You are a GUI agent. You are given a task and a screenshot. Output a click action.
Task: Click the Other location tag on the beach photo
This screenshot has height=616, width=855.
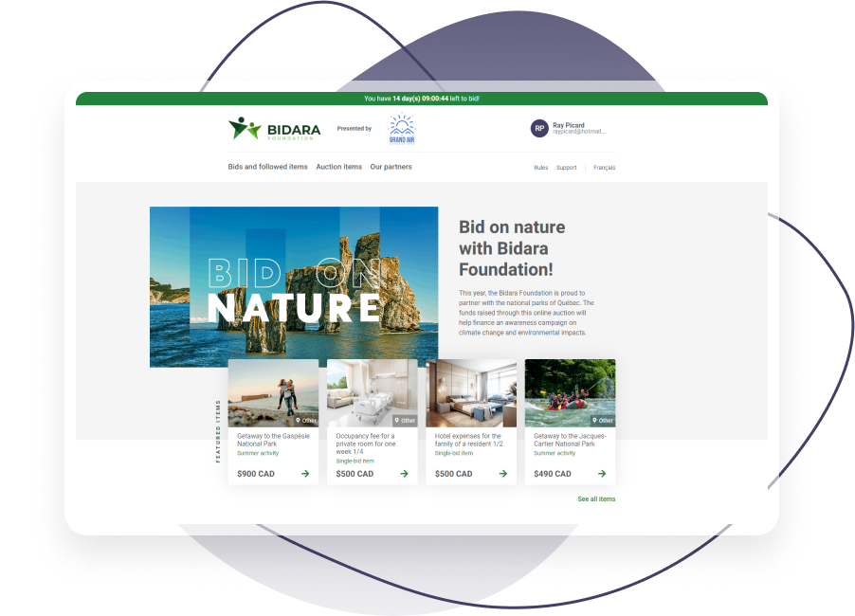tap(305, 420)
